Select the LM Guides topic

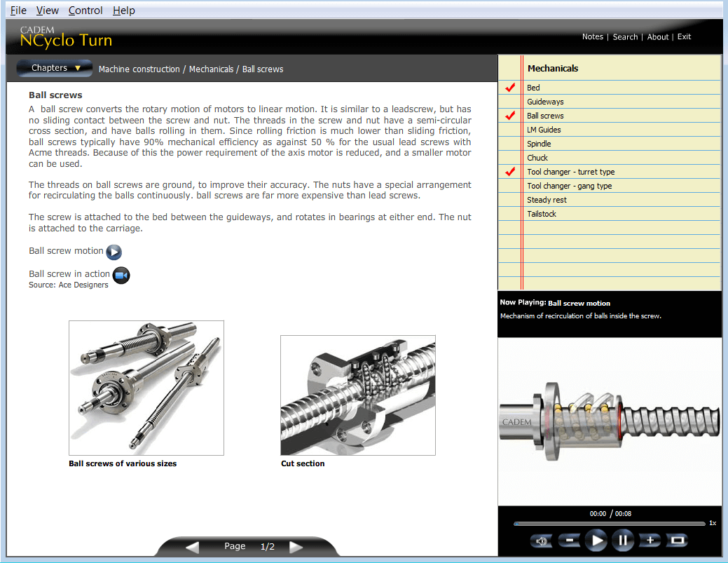(544, 130)
